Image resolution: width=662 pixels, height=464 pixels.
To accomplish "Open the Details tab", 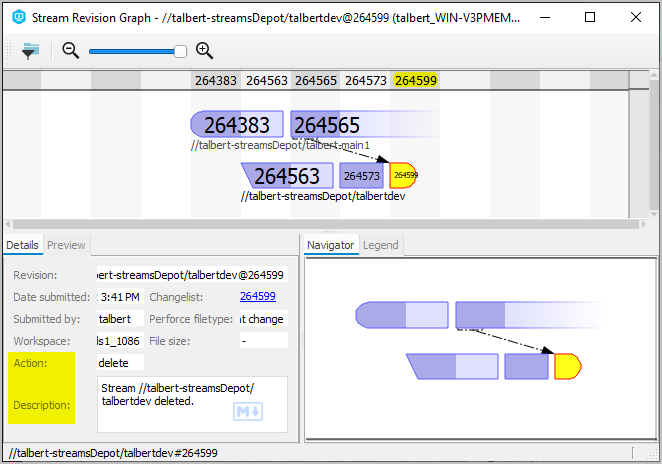I will pos(22,245).
